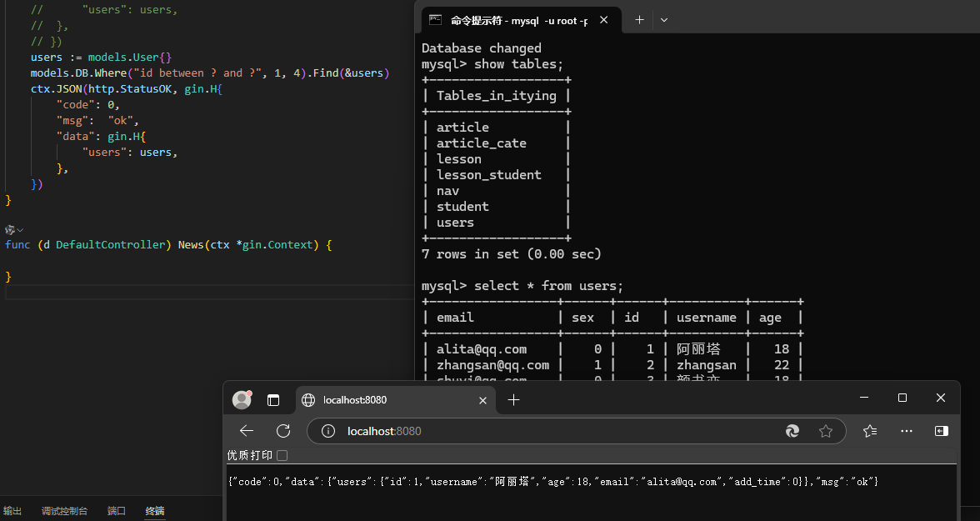Open browser settings and more menu

(907, 431)
